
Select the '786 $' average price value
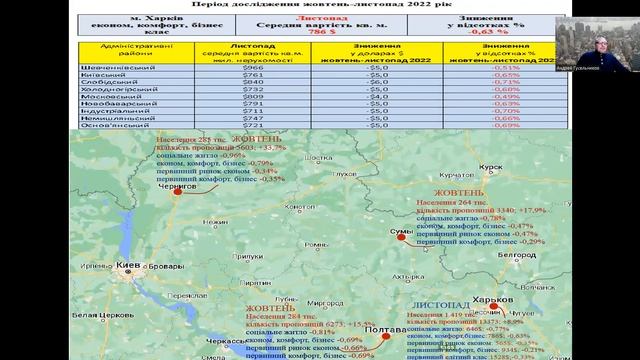coord(322,32)
